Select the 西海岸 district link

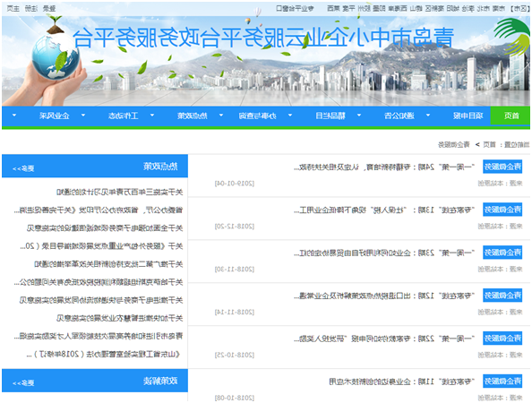[x=398, y=8]
